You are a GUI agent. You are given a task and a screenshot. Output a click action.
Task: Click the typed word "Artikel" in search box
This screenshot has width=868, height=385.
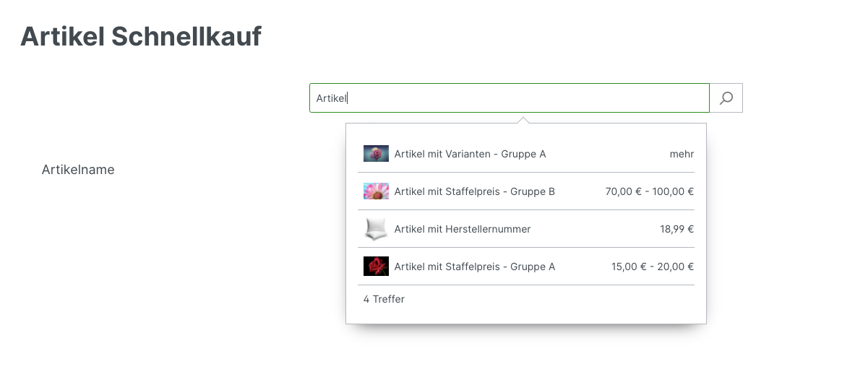(x=332, y=98)
